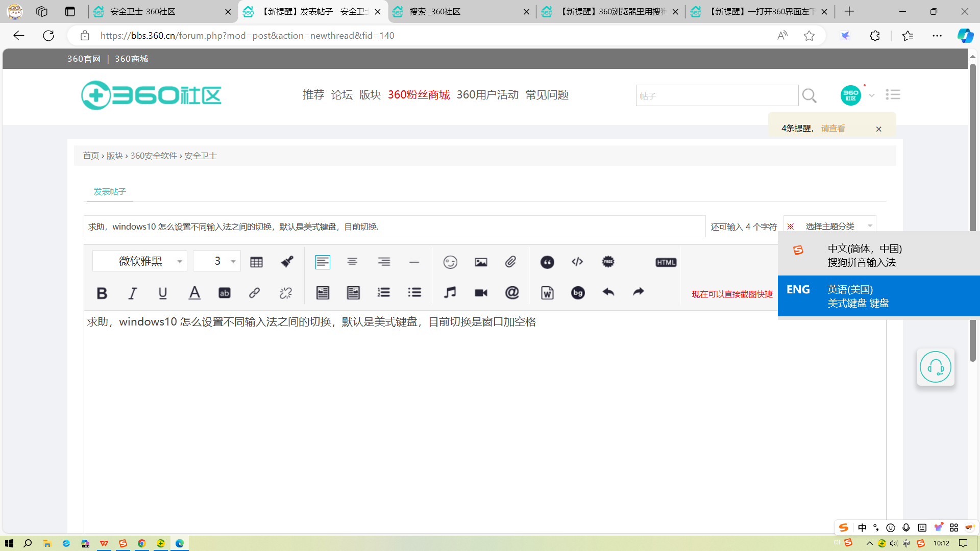Insert music audio into post

[450, 293]
